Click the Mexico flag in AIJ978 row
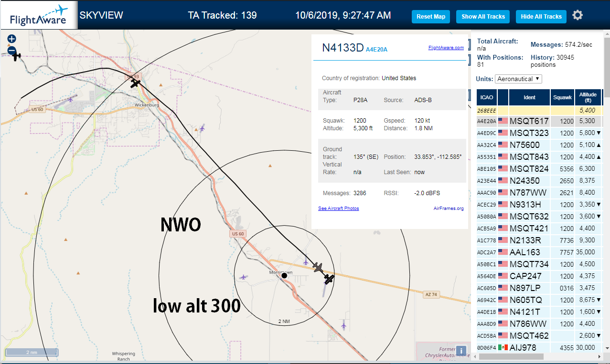 [x=503, y=347]
